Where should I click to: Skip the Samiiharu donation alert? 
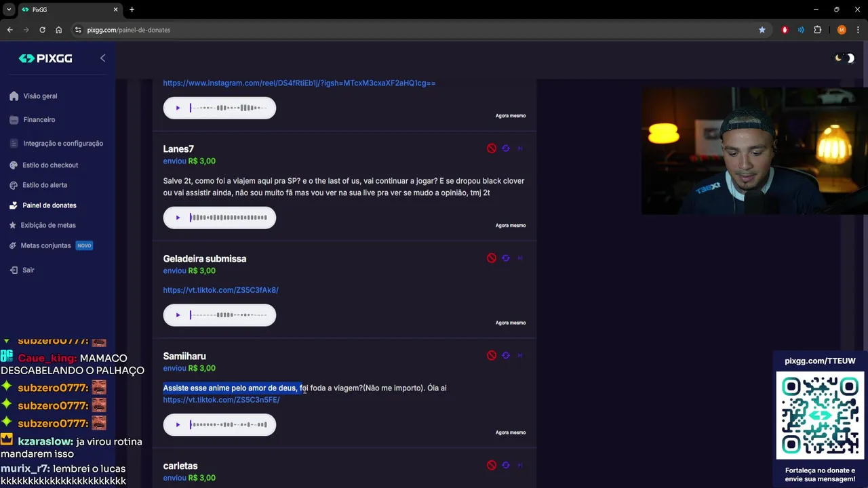(520, 356)
